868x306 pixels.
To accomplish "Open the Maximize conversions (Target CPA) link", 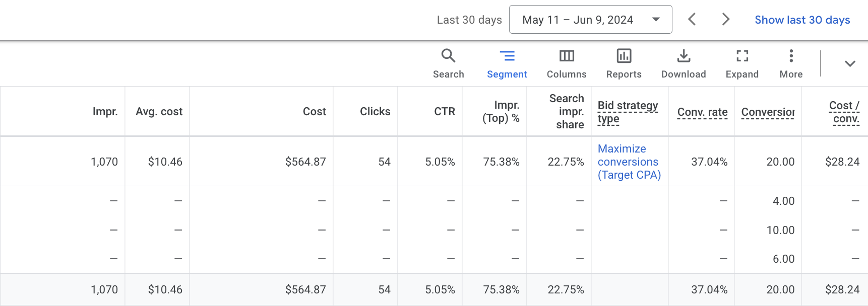I will point(629,162).
